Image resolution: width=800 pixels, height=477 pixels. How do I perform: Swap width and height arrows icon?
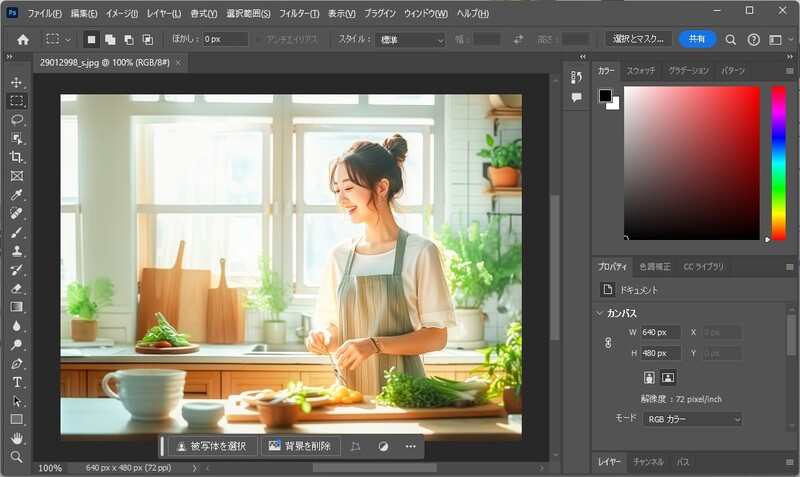[x=518, y=39]
